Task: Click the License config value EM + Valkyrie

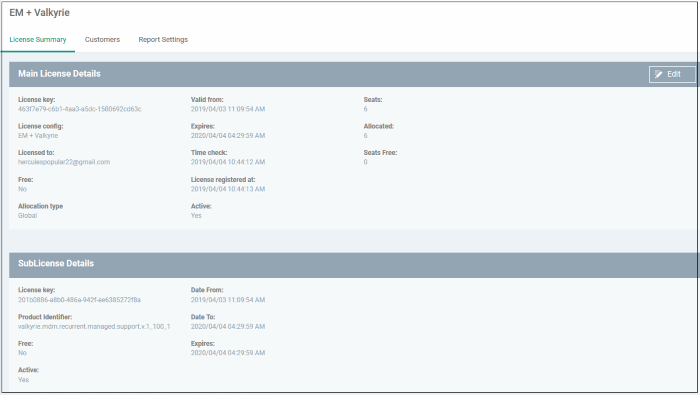Action: pyautogui.click(x=38, y=136)
